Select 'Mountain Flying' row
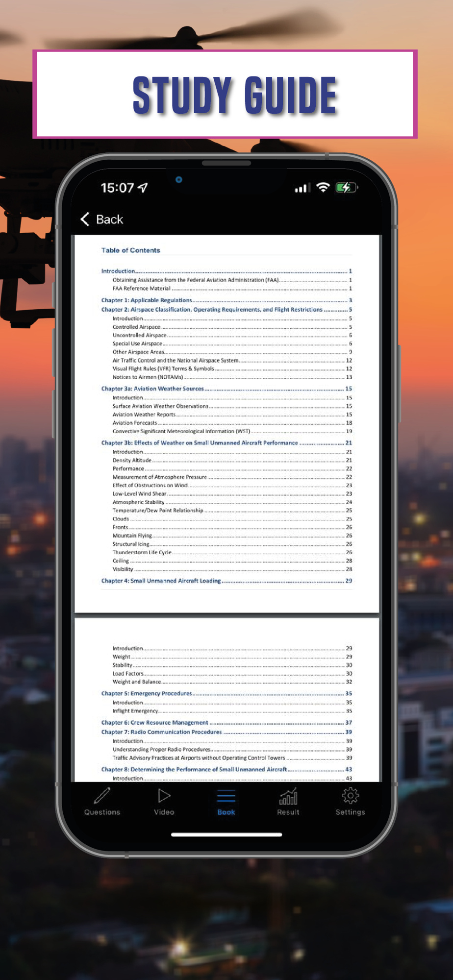Viewport: 453px width, 980px height. pos(232,536)
